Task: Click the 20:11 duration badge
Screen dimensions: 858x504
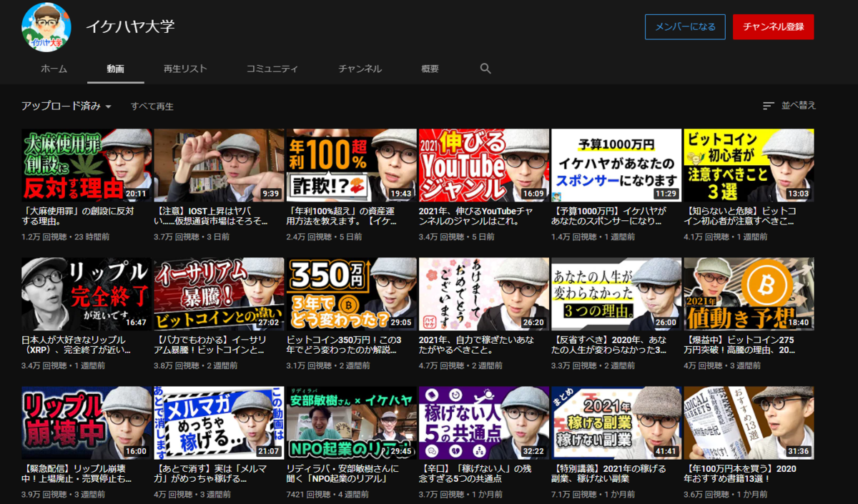Action: tap(136, 194)
